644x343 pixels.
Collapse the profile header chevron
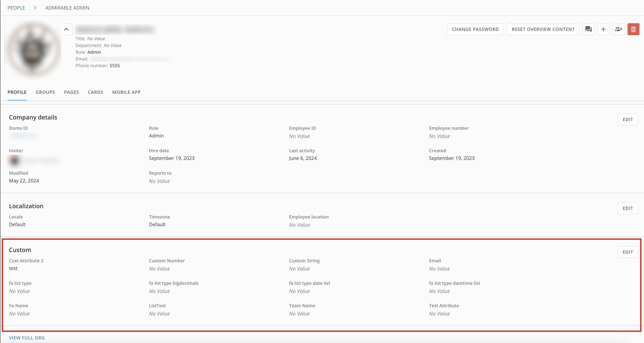click(x=66, y=29)
